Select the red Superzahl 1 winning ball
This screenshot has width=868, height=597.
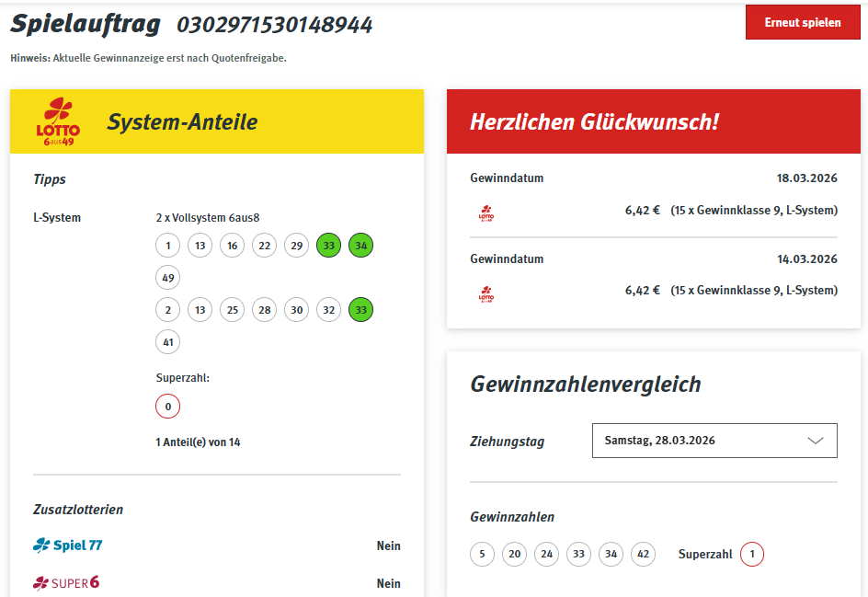pos(751,554)
